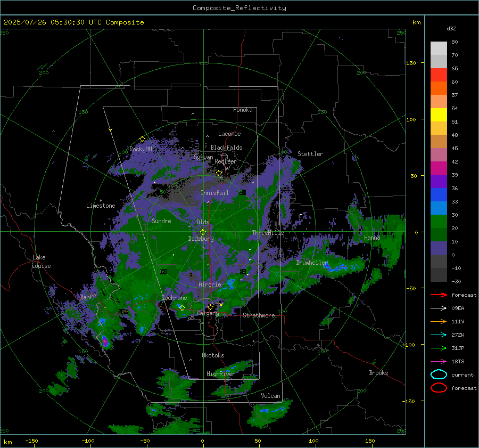Click the Lacombe city label
This screenshot has width=479, height=448.
229,134
